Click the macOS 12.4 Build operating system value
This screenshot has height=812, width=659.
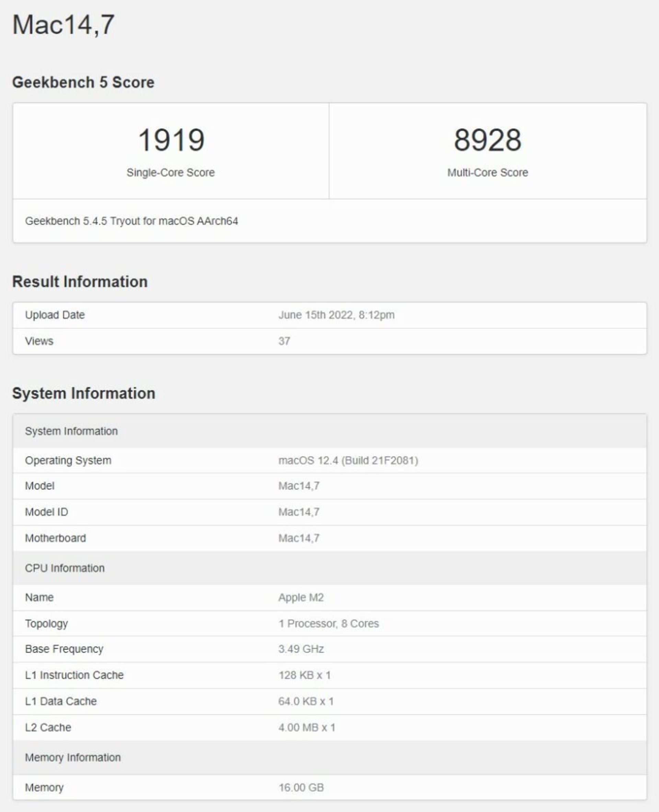(x=348, y=461)
